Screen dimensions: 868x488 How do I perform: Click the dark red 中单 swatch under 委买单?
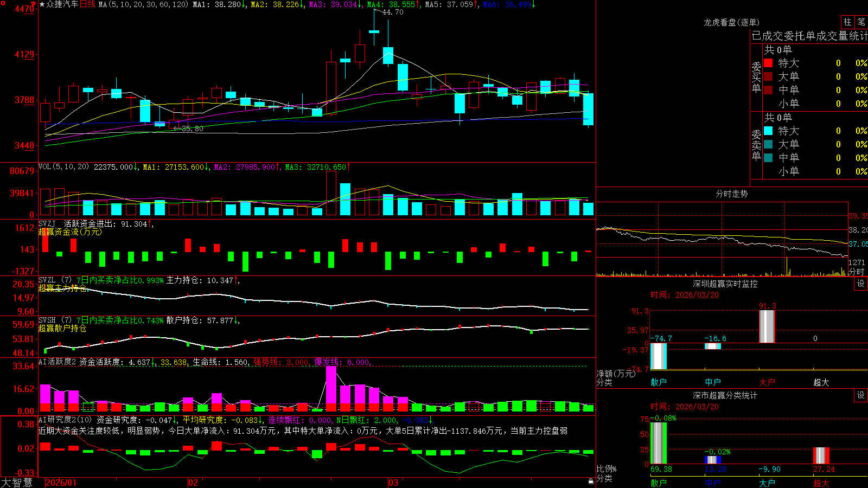click(768, 90)
